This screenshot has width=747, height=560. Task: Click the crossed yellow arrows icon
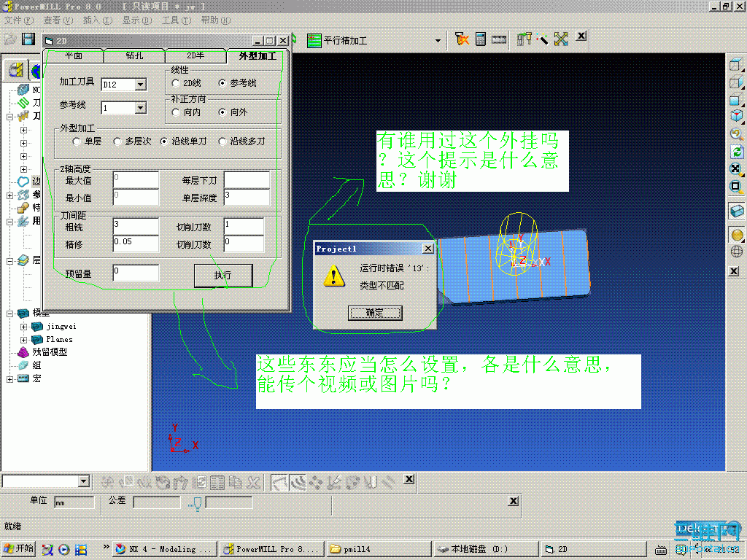561,39
